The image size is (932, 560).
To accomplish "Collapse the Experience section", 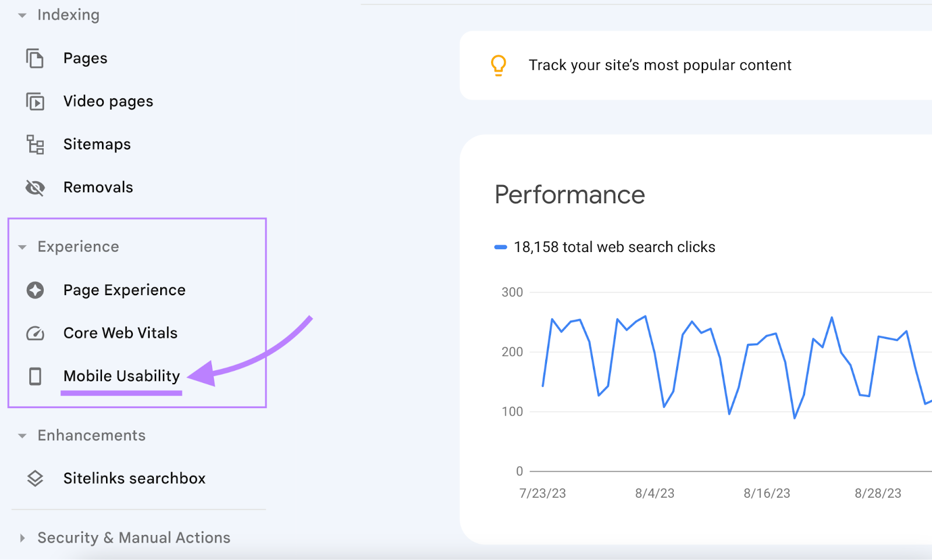I will pos(22,247).
